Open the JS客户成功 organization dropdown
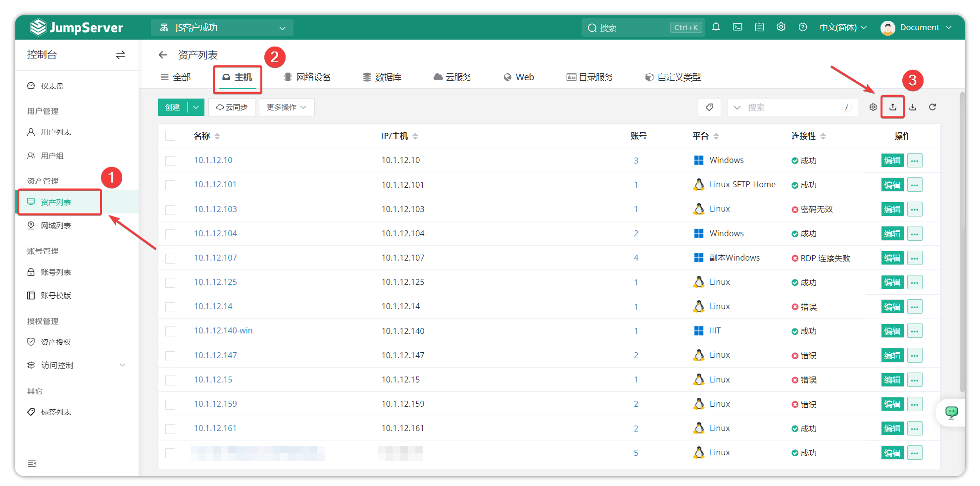Screen dimensions: 980x486 pyautogui.click(x=222, y=28)
